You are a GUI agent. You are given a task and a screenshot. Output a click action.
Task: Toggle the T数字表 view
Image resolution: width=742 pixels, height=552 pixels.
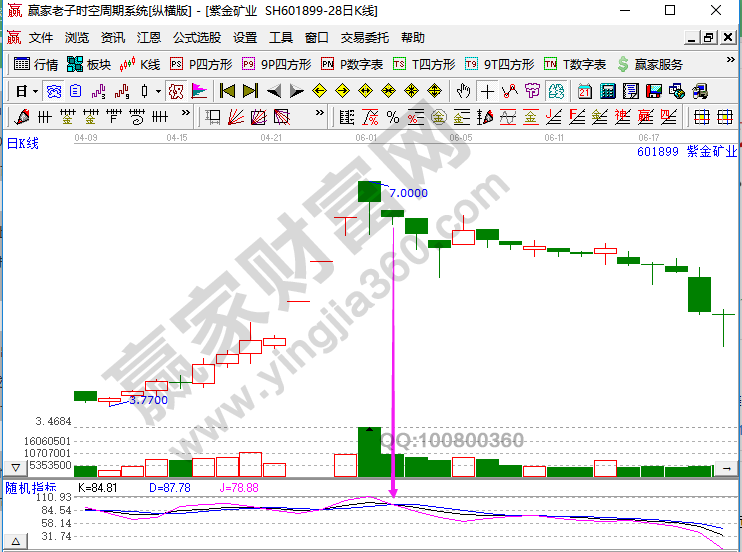coord(575,64)
